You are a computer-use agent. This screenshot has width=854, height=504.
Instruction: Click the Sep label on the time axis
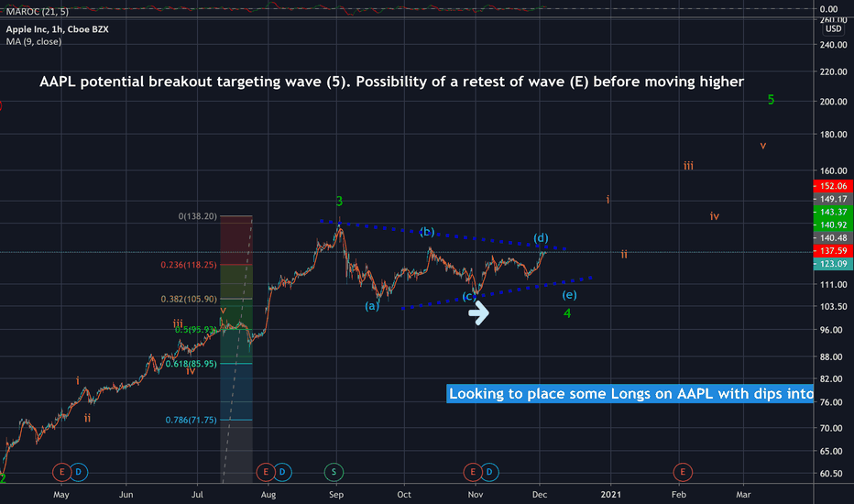(336, 495)
